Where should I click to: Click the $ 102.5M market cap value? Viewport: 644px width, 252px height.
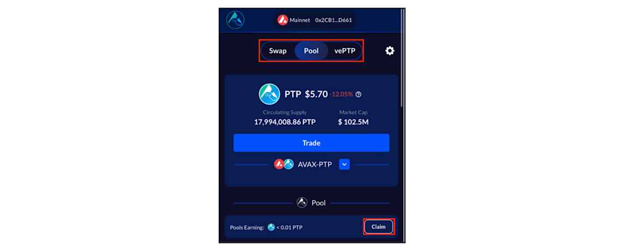click(x=353, y=122)
